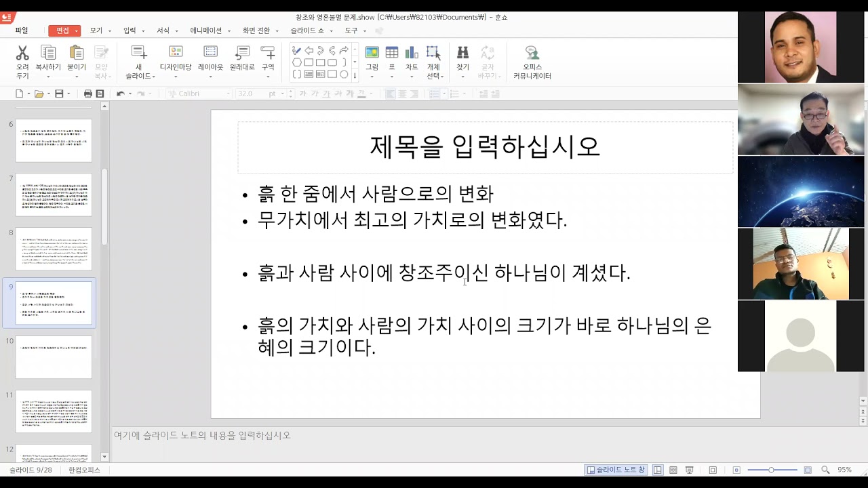The image size is (868, 488).
Task: Open the 서식 menu
Action: [x=163, y=30]
